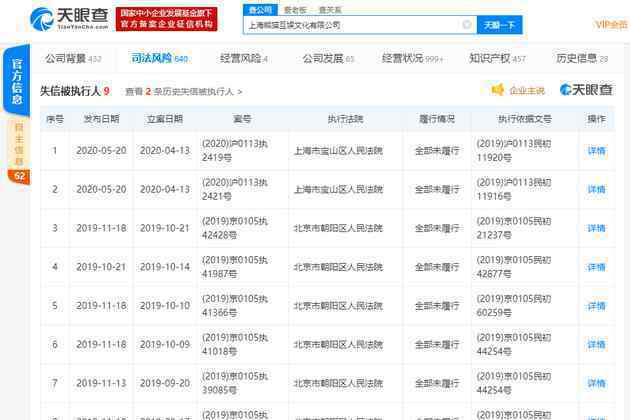
Task: Select the (2019)沪0113民初11920号 cell
Action: (x=514, y=151)
